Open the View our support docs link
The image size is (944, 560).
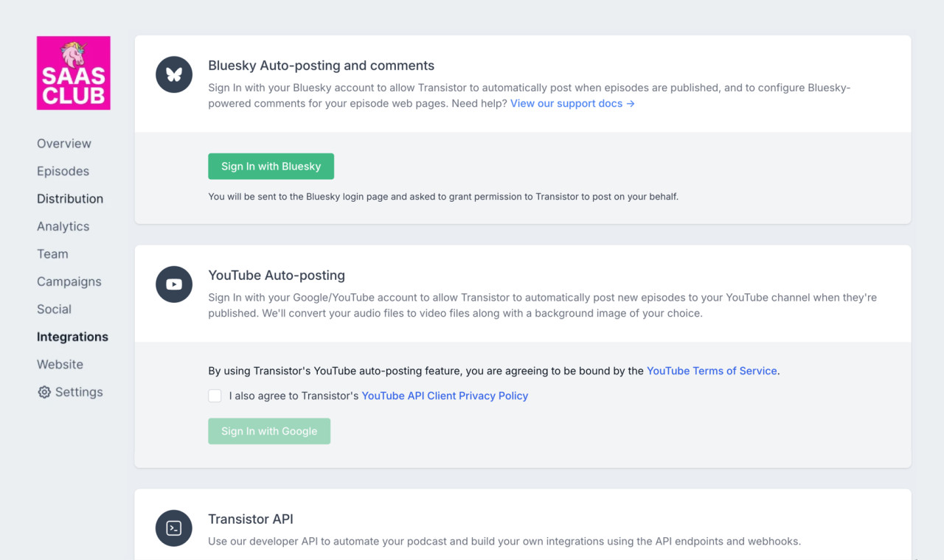pos(572,104)
